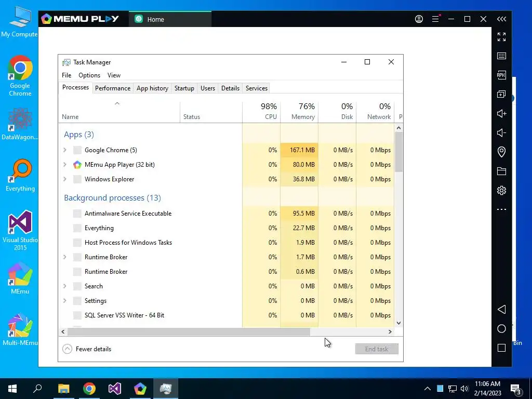This screenshot has width=532, height=399.
Task: Open the Options menu in Task Manager
Action: 89,75
